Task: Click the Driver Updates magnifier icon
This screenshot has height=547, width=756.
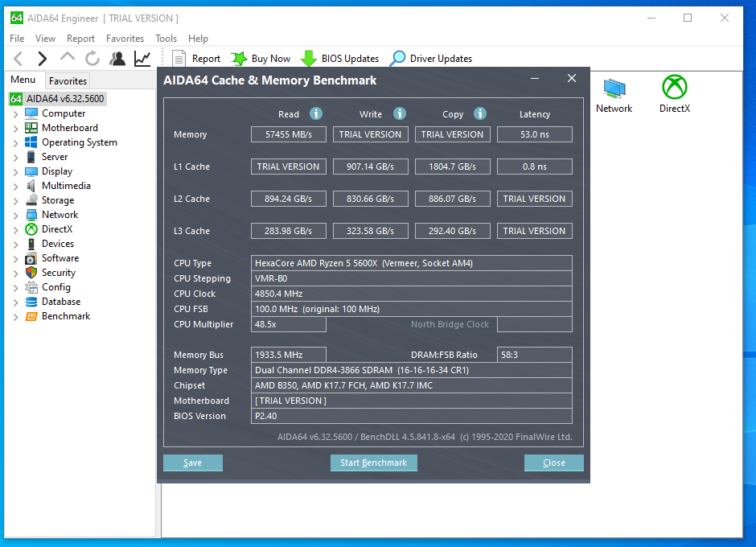Action: coord(398,59)
